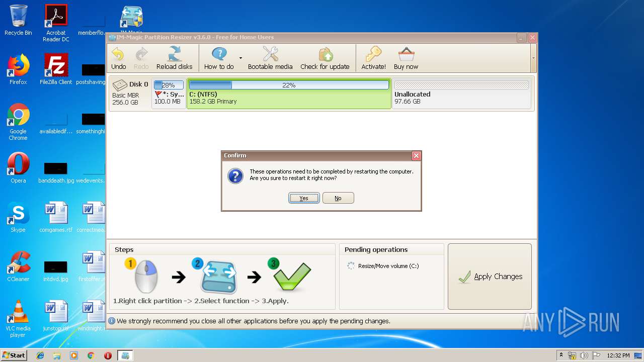Select the Unallocated 97.66 GB space
Image resolution: width=644 pixels, height=362 pixels.
click(x=461, y=94)
